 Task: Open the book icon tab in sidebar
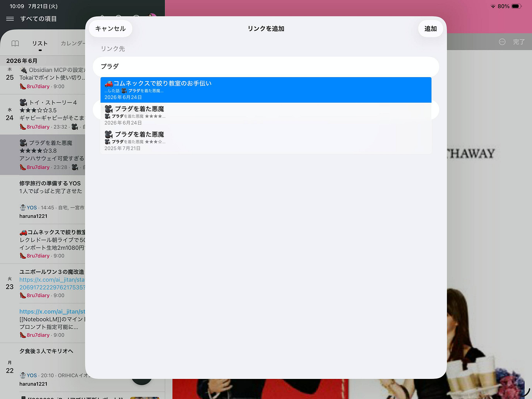click(x=15, y=43)
